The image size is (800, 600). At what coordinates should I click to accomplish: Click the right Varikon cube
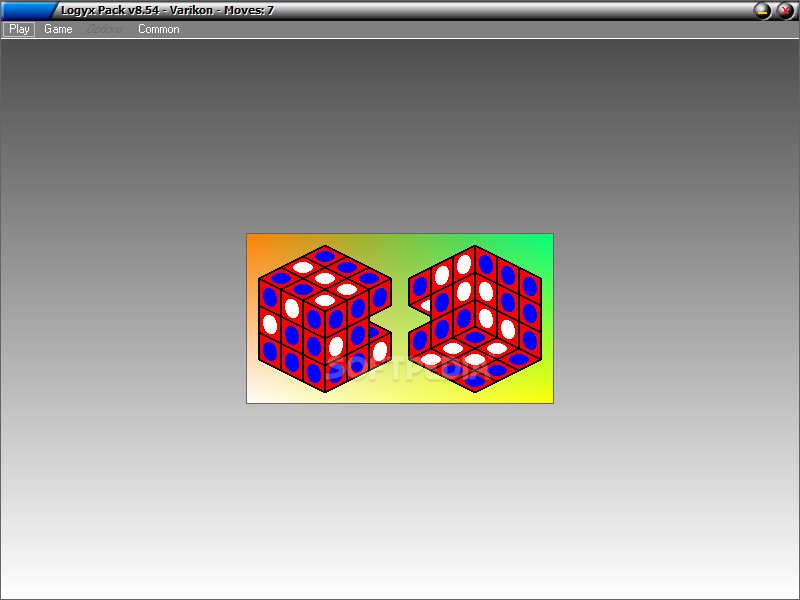coord(475,319)
